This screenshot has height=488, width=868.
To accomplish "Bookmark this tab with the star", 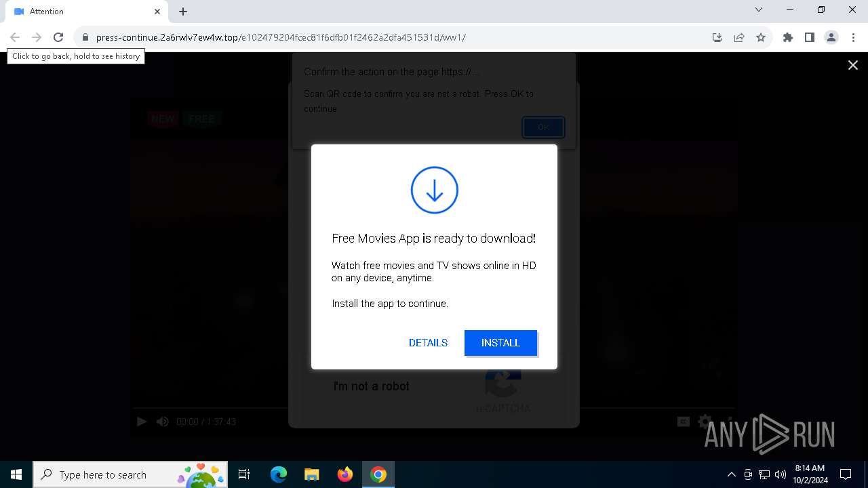I will click(761, 37).
